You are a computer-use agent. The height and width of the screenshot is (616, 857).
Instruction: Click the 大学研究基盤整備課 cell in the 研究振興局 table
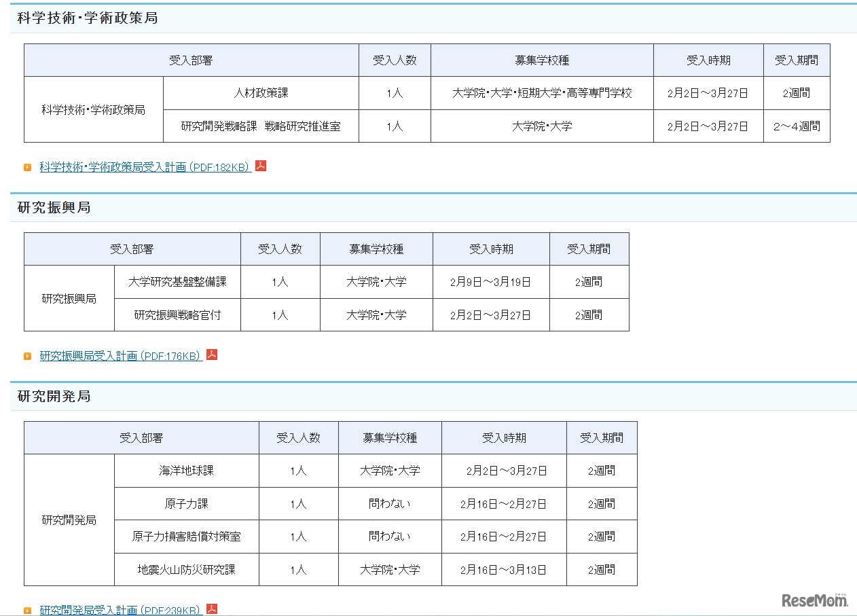point(177,282)
